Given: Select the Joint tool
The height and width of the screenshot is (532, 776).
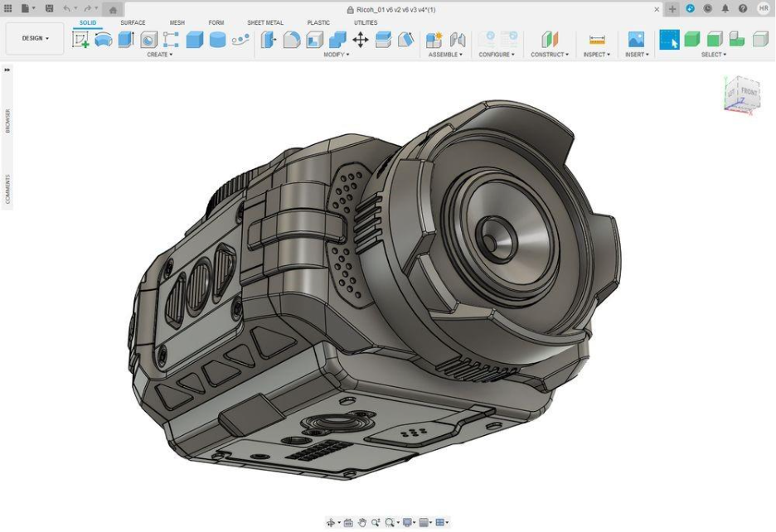Looking at the screenshot, I should point(458,40).
